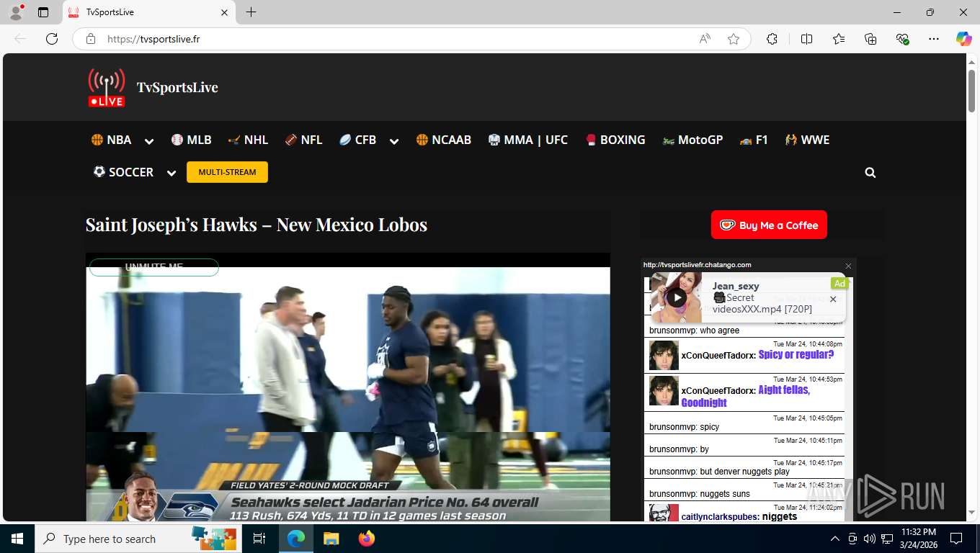Close the TvSportsLive tab
This screenshot has width=980, height=553.
[x=224, y=12]
